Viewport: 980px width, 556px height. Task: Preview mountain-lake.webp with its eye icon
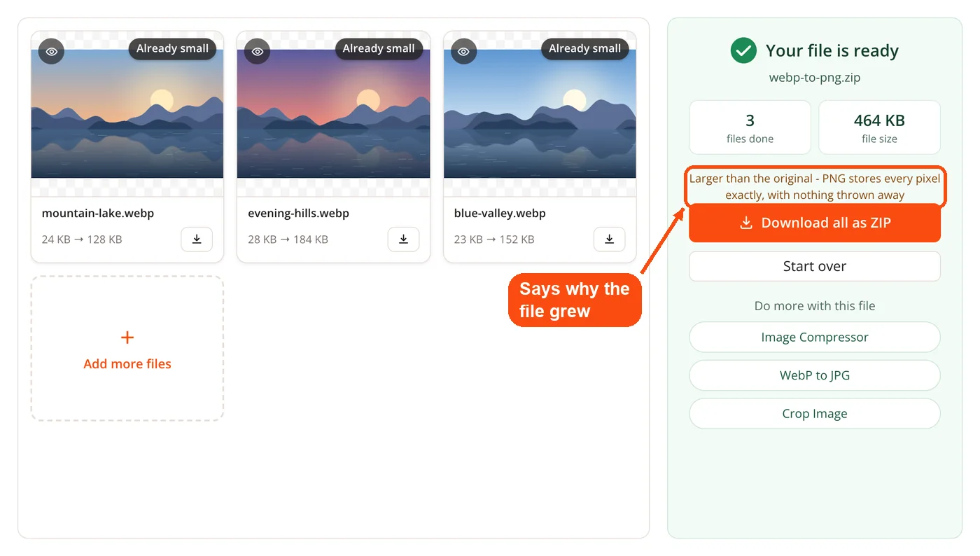pos(51,51)
